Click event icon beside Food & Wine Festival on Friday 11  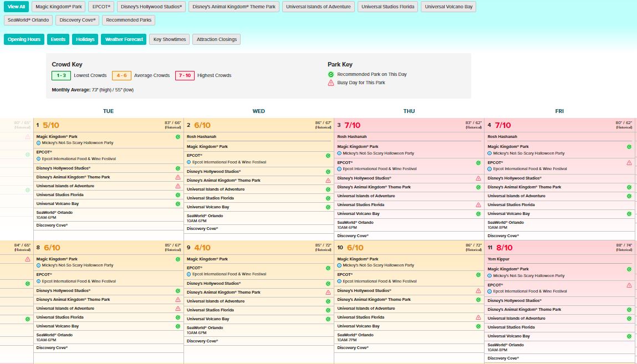[490, 291]
